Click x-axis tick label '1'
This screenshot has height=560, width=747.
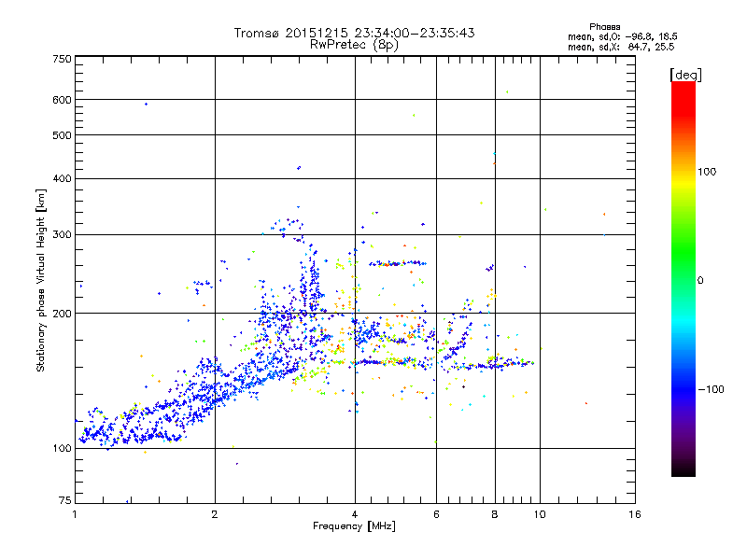[x=75, y=514]
